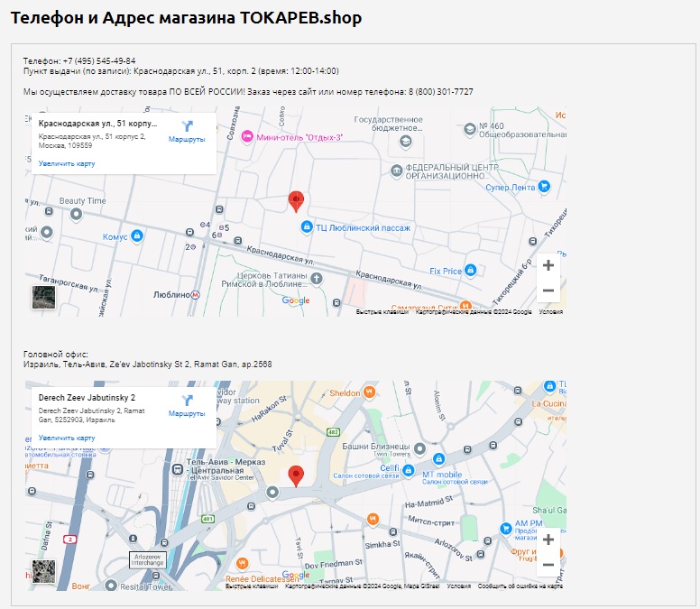Viewport: 700px width, 609px height.
Task: Switch Moscow map to satellite thumbnail
Action: coord(43,298)
